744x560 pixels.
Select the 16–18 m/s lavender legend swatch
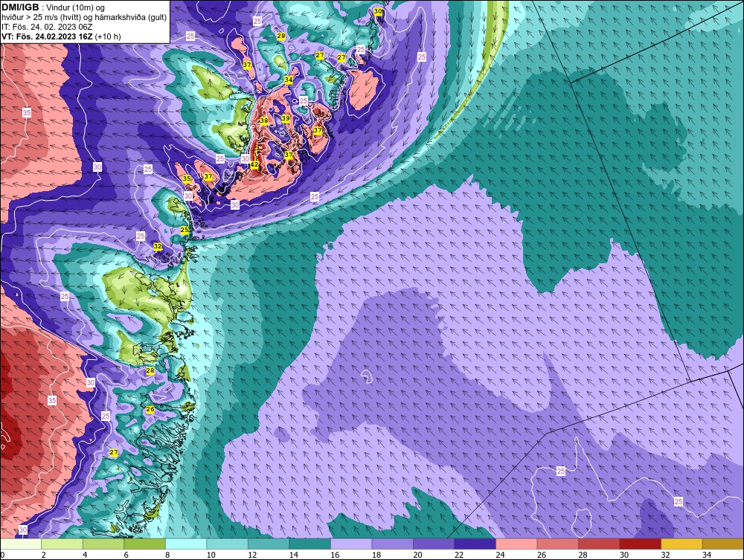click(351, 544)
